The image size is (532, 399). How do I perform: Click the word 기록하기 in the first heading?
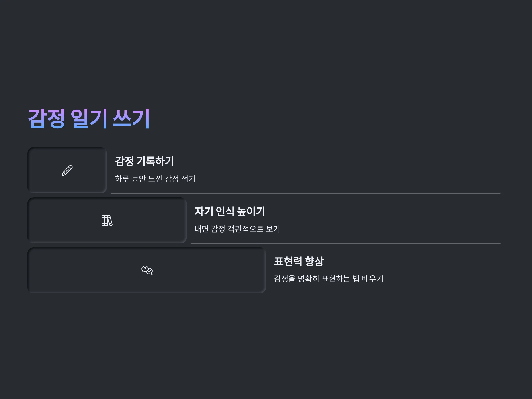click(x=155, y=161)
